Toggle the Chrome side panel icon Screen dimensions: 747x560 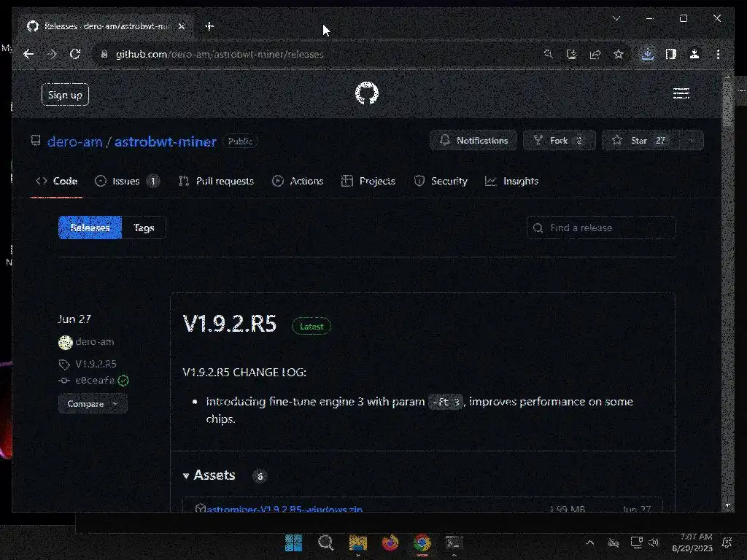(671, 54)
